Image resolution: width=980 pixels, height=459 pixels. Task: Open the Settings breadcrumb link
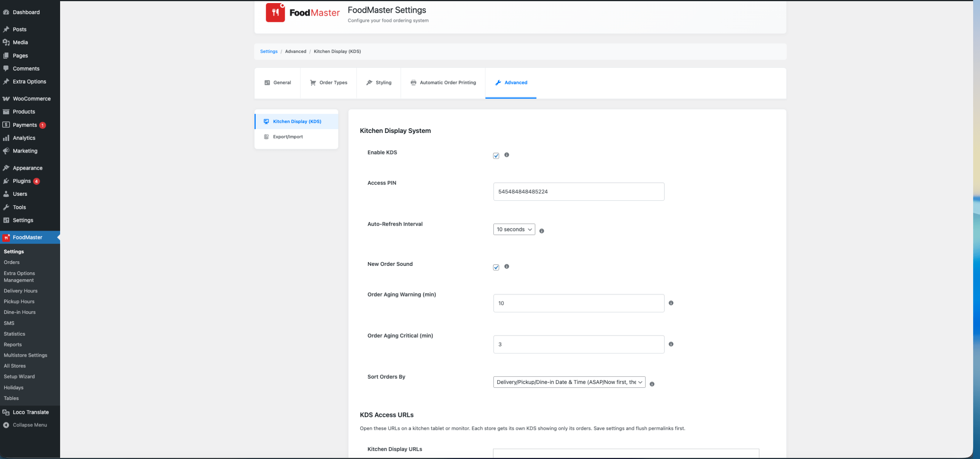(x=269, y=51)
